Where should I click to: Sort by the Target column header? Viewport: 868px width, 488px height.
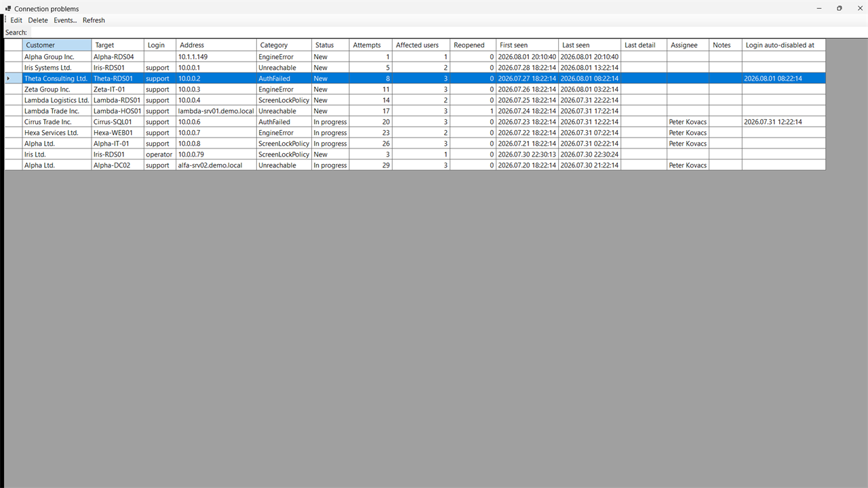point(117,45)
